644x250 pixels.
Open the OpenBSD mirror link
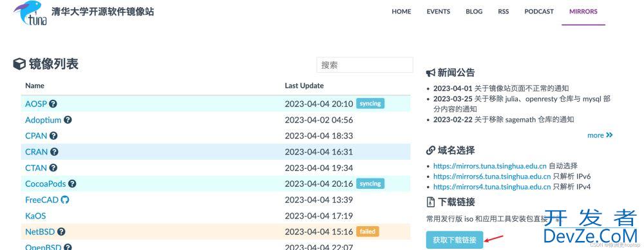(x=43, y=247)
